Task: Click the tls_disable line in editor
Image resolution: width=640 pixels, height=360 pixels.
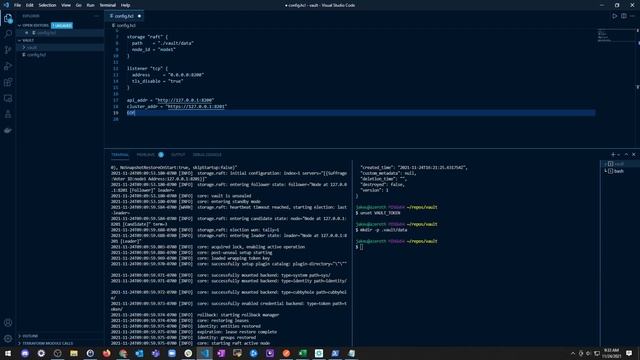Action: coord(157,81)
